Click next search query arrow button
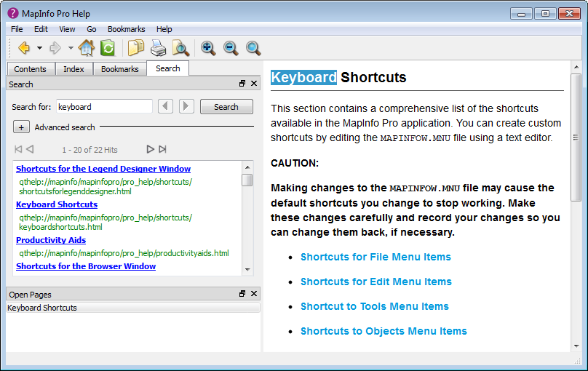588x371 pixels. [x=186, y=106]
